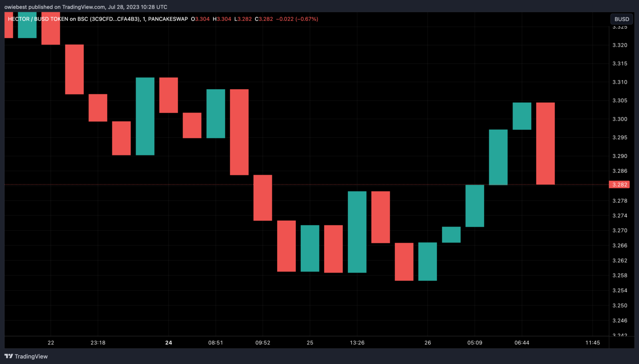Click the 23:18 time axis label
639x364 pixels.
[x=98, y=343]
